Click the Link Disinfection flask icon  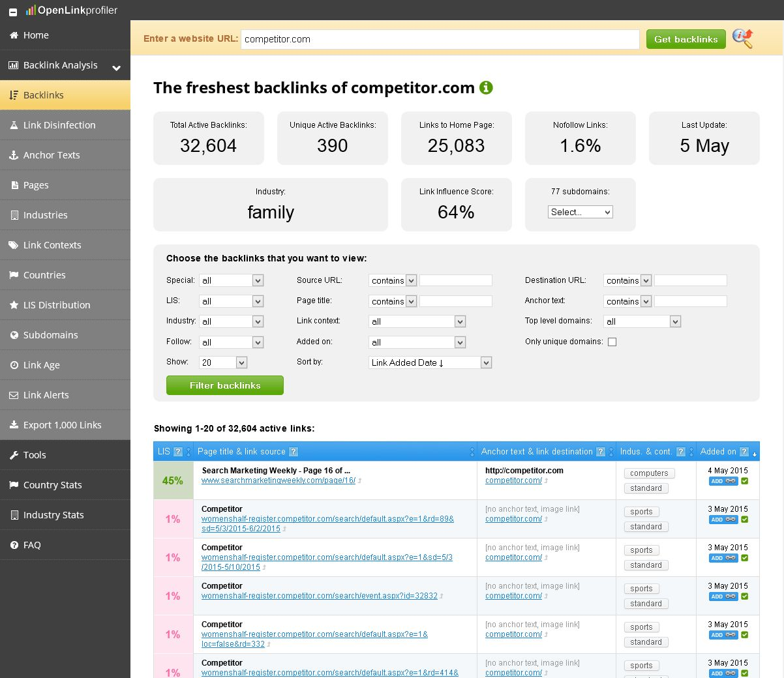click(13, 125)
